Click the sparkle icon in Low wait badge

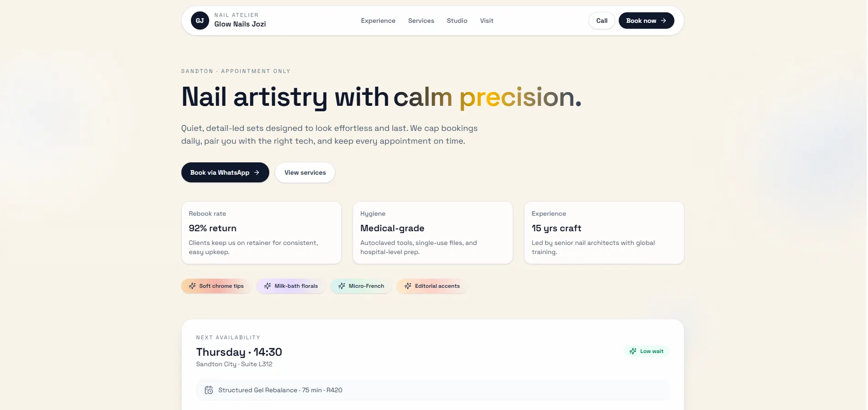(x=633, y=351)
